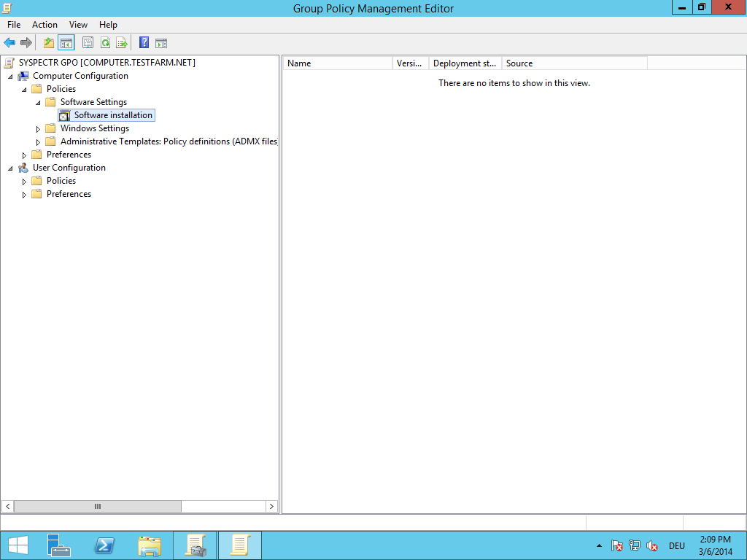Click the tree pane horizontal scrollbar thumb
747x560 pixels.
[x=98, y=506]
